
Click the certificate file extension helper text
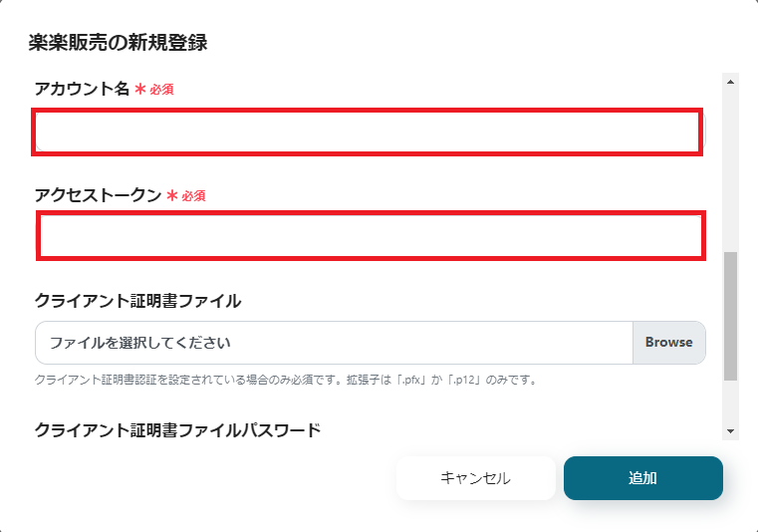286,380
